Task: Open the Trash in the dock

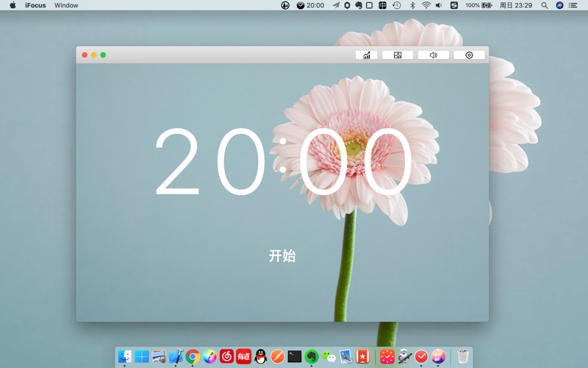Action: pyautogui.click(x=462, y=356)
